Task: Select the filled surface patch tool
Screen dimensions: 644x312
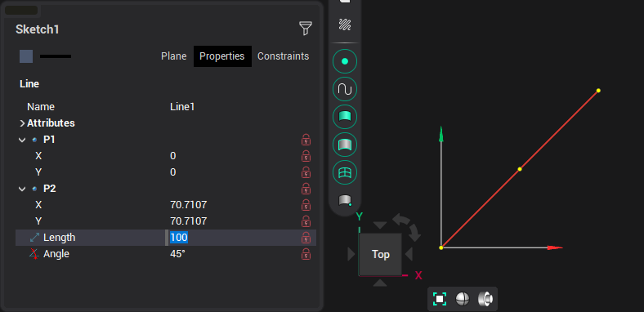Action: tap(345, 117)
